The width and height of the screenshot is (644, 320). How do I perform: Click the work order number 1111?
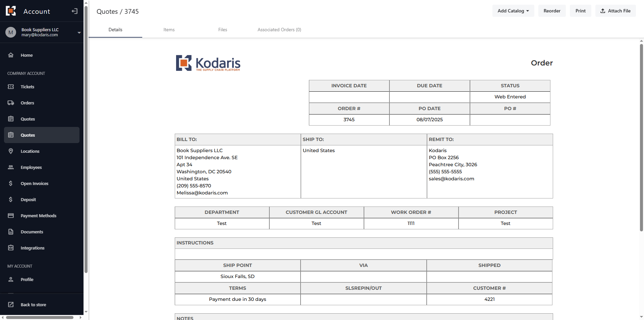click(x=411, y=223)
